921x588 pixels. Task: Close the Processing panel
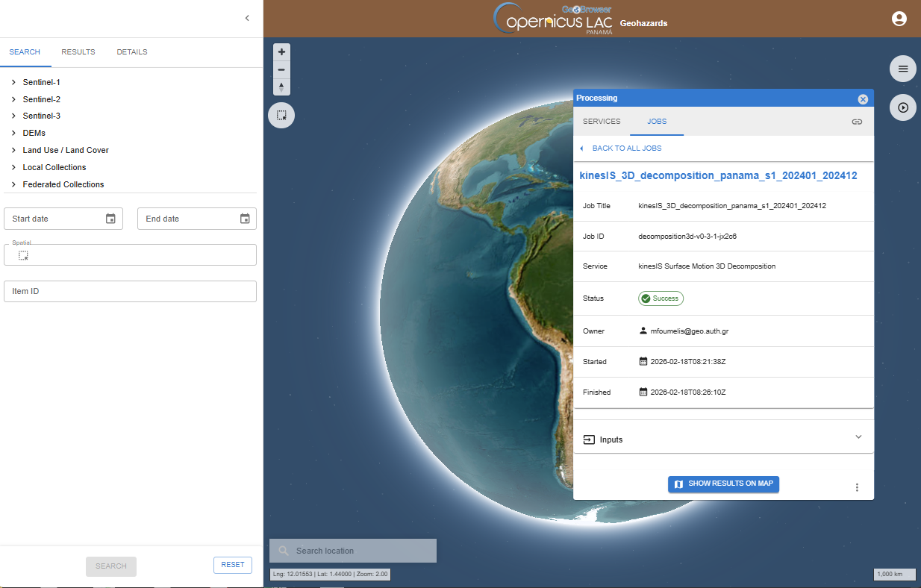(863, 99)
